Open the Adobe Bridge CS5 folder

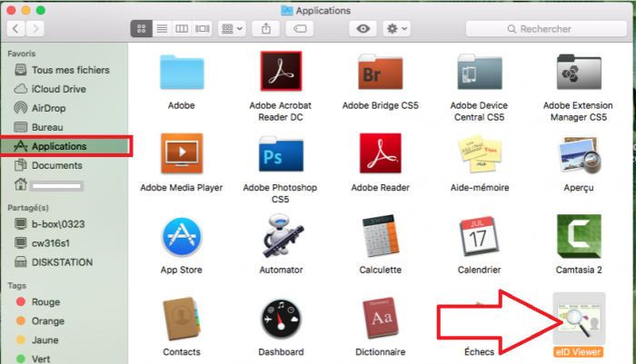pos(380,72)
